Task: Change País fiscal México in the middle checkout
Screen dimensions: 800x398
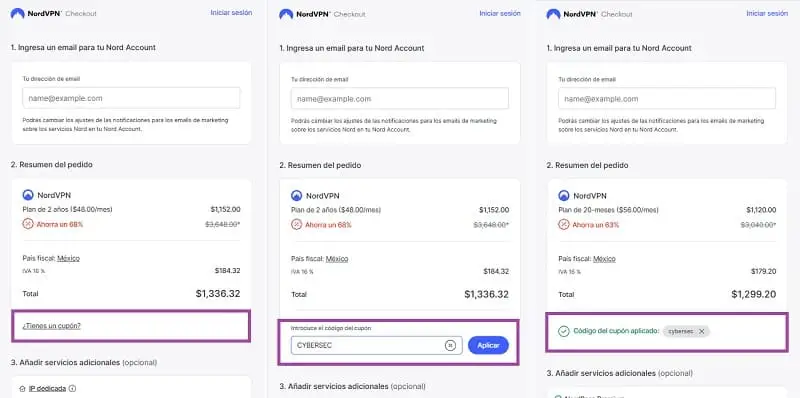Action: [x=337, y=259]
